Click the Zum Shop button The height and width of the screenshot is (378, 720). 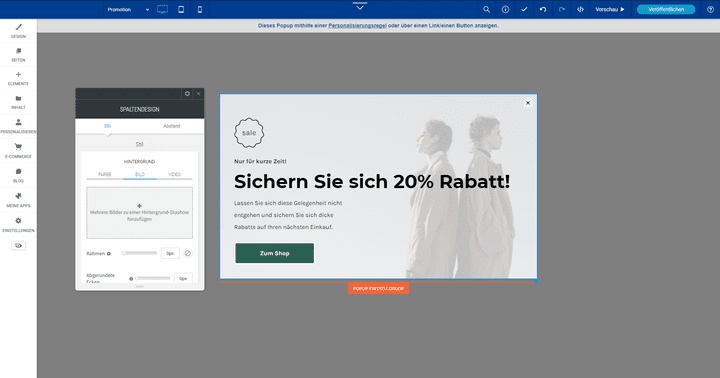pyautogui.click(x=275, y=253)
